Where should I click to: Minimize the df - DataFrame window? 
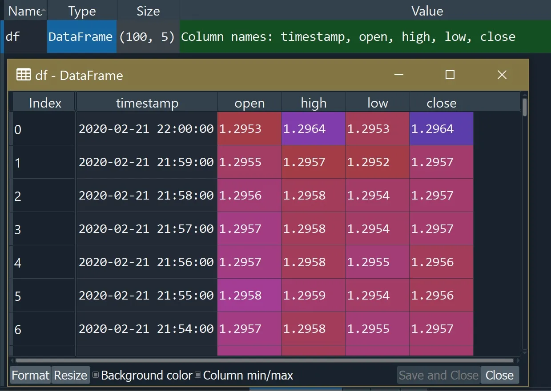click(399, 75)
